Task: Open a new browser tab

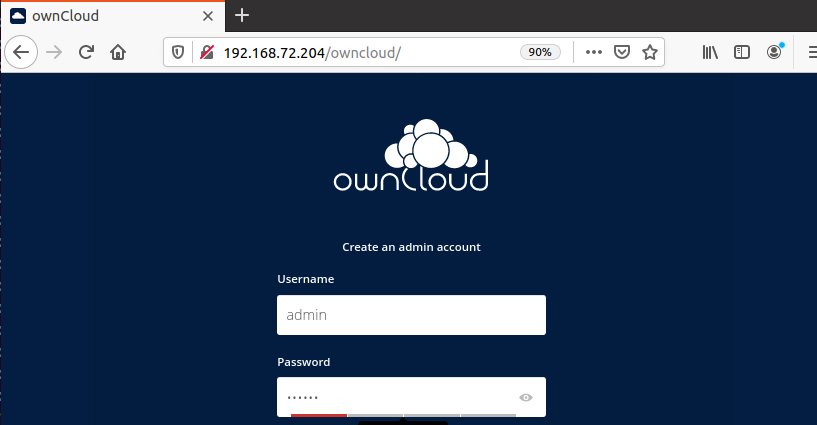Action: tap(242, 16)
